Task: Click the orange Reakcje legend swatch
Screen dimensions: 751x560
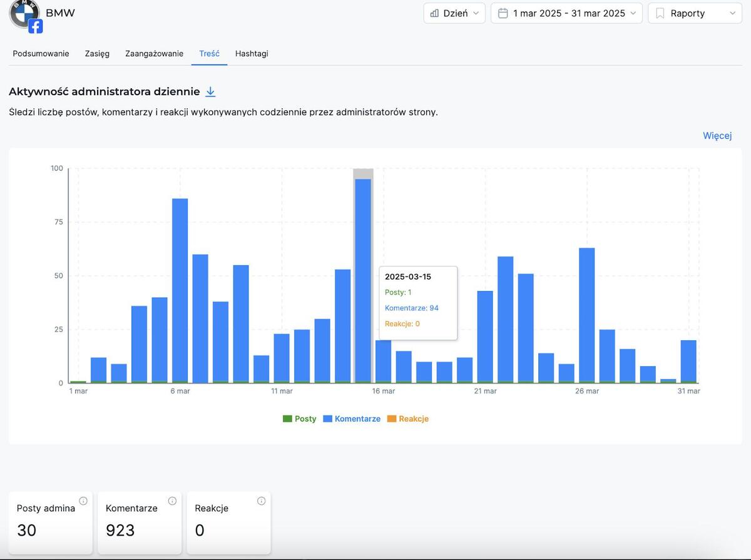Action: click(392, 419)
